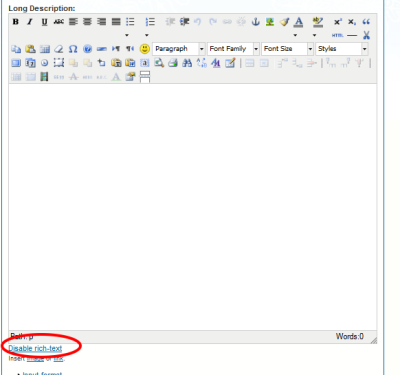This screenshot has height=375, width=400.
Task: Insert an image with the tree picture icon
Action: pos(270,22)
